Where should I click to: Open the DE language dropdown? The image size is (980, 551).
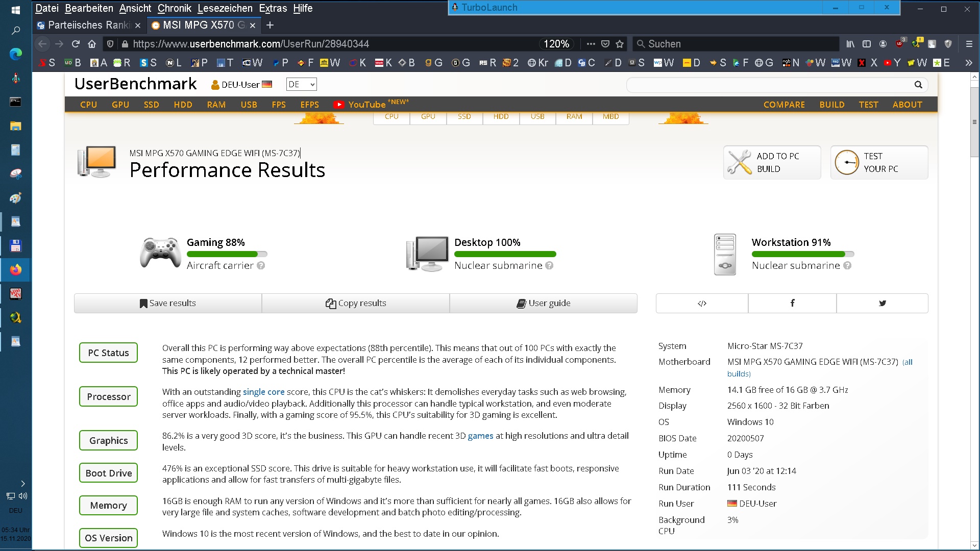[301, 84]
